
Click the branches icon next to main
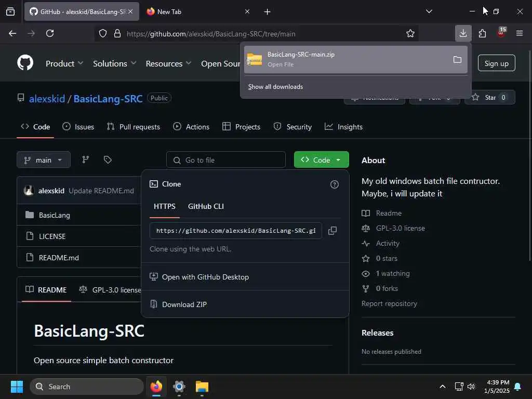[86, 159]
